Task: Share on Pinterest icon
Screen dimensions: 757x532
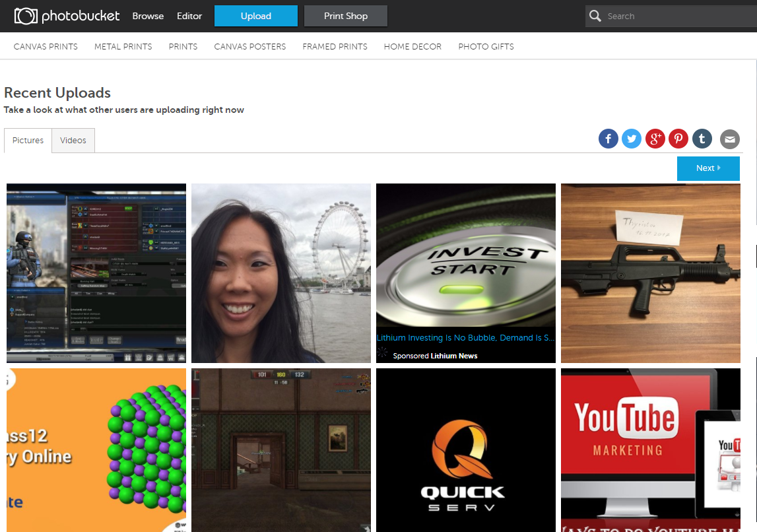Action: [x=678, y=139]
